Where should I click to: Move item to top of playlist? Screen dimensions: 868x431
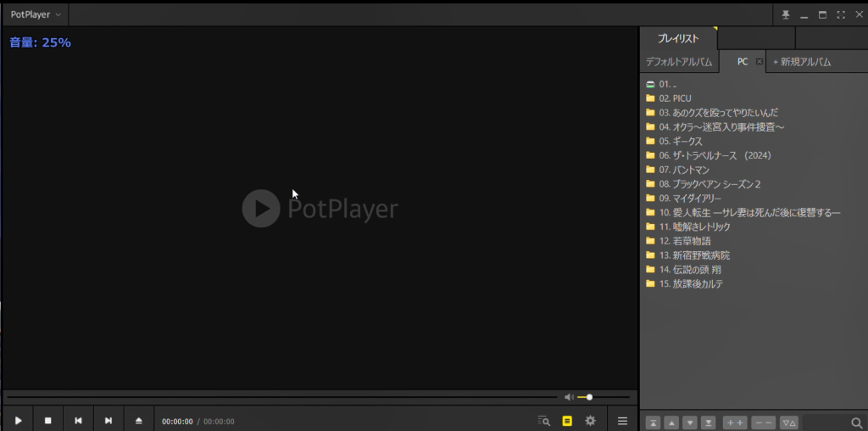pyautogui.click(x=653, y=423)
